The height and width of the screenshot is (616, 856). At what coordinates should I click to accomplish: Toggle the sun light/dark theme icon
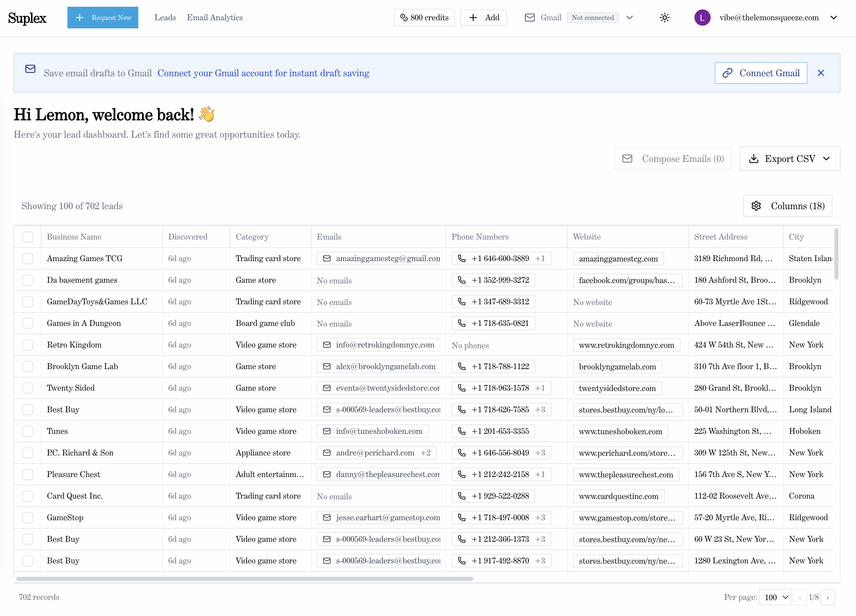tap(664, 18)
